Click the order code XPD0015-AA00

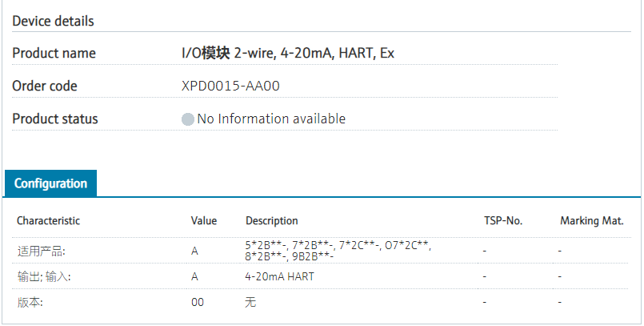(230, 86)
